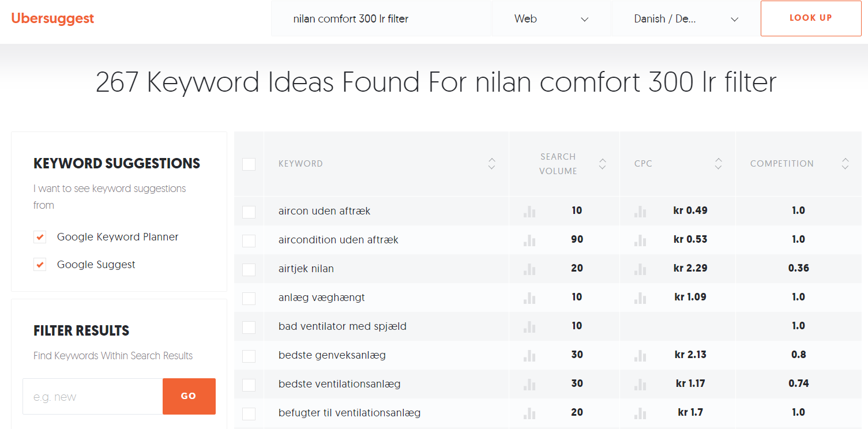Sort by Search Volume using the arrows
The width and height of the screenshot is (868, 429).
click(x=602, y=164)
